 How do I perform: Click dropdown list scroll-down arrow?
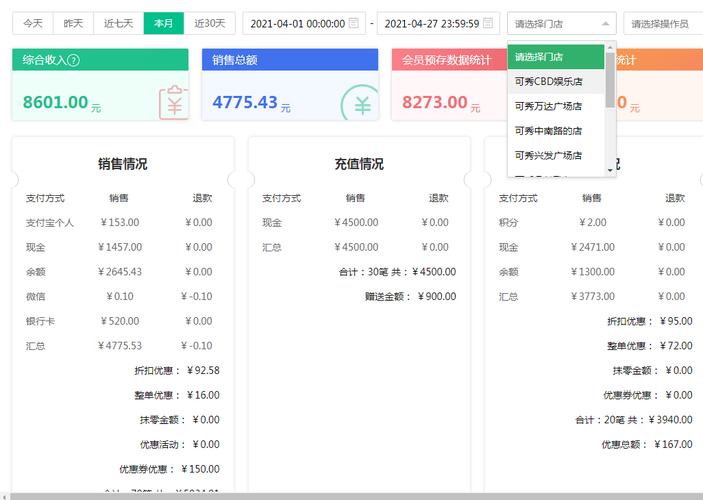[x=610, y=170]
